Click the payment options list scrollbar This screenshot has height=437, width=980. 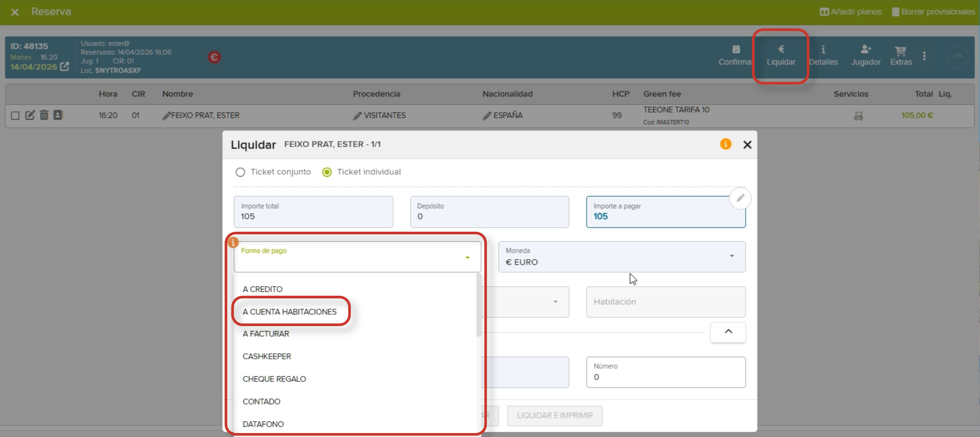[479, 305]
